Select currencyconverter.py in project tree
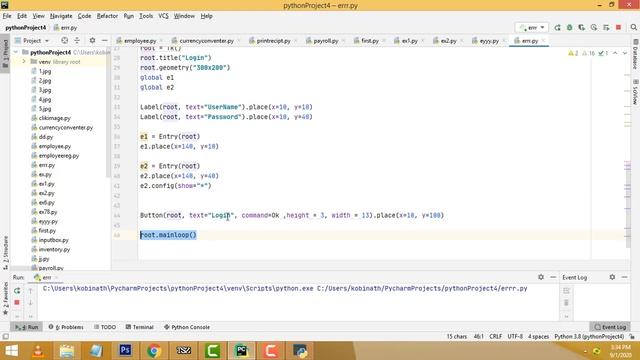640x360 pixels. click(66, 127)
